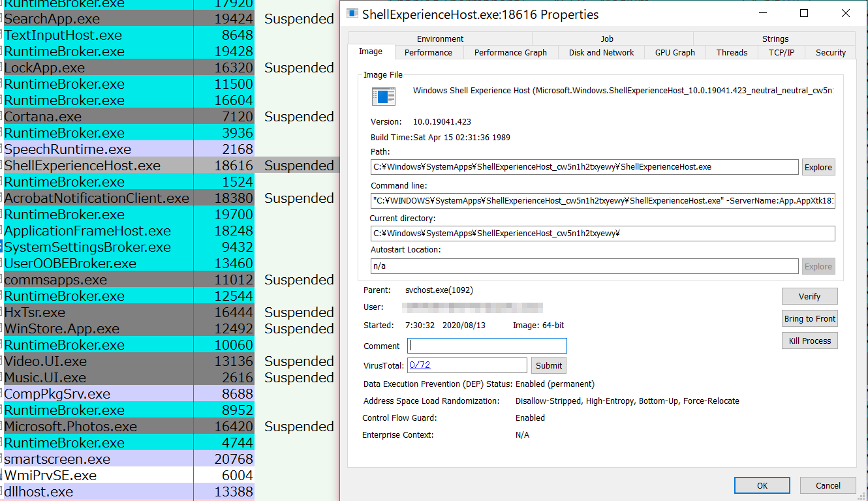This screenshot has height=501, width=868.
Task: Click PID 19700 RuntimeBroker.exe row
Action: coord(129,215)
